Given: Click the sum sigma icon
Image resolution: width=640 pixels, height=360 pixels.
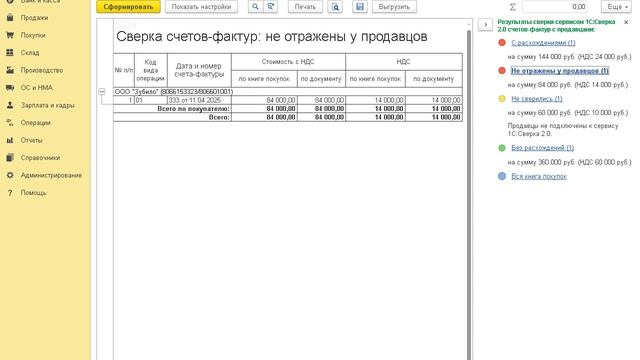Looking at the screenshot, I should point(513,7).
